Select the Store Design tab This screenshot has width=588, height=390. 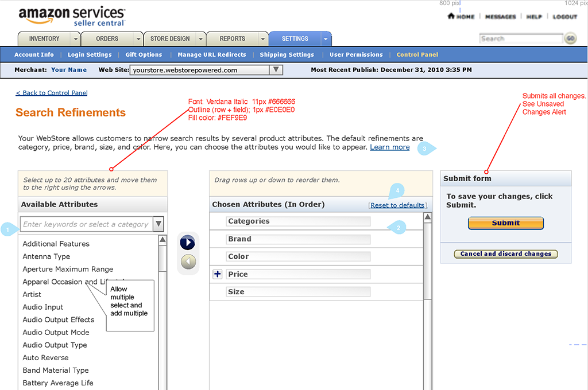coord(170,38)
